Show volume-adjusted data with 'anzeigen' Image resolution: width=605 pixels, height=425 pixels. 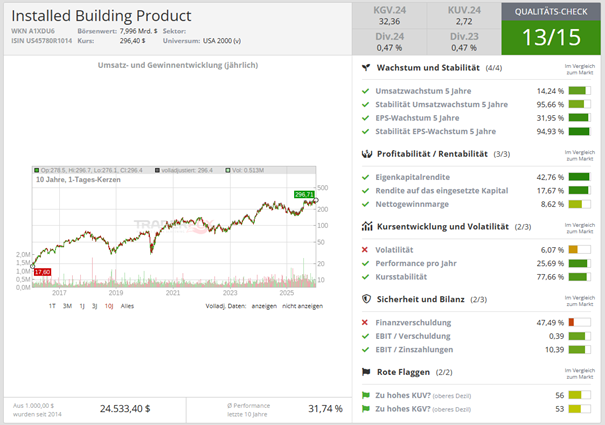tap(263, 305)
